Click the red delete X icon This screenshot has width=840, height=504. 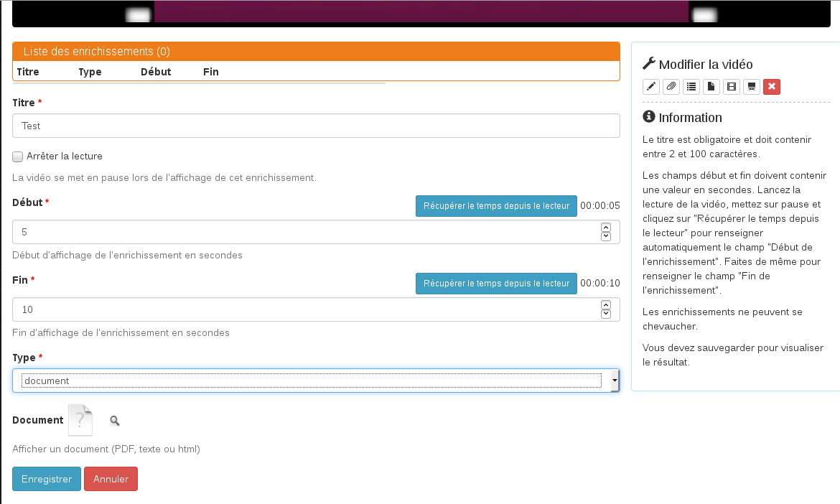click(772, 87)
